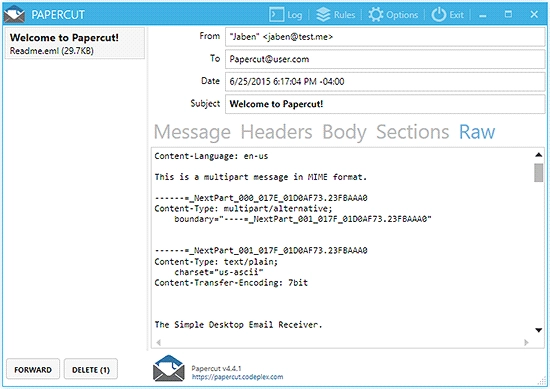
Task: Click the To field Papercut@user.com
Action: (385, 59)
